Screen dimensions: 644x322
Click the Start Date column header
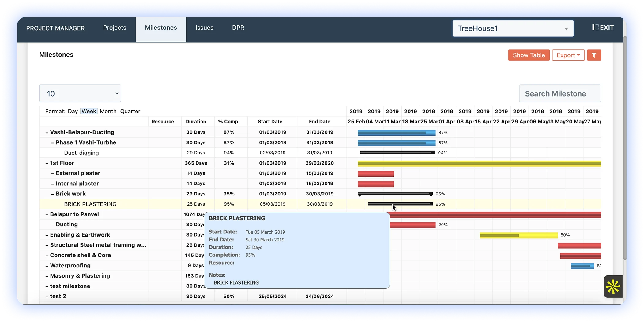point(270,122)
